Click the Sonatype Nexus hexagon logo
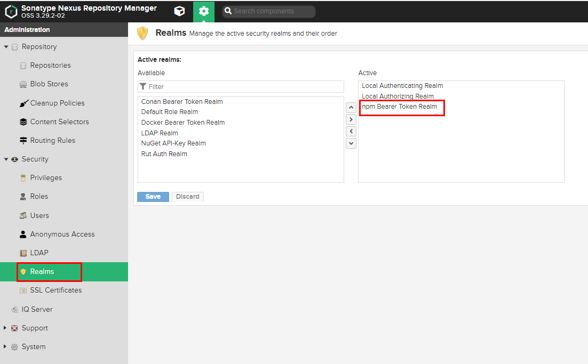This screenshot has width=588, height=364. [11, 12]
